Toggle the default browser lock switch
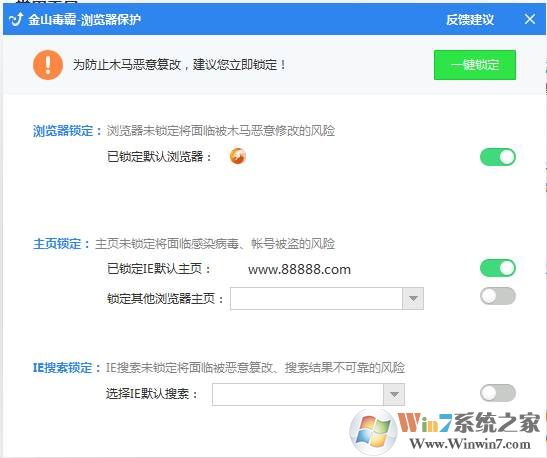 coord(498,157)
